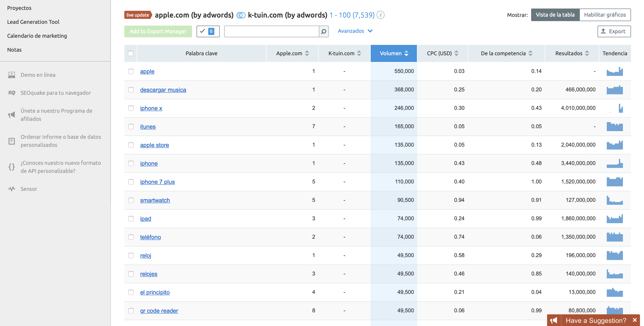Open the reloj keyword link

click(145, 256)
